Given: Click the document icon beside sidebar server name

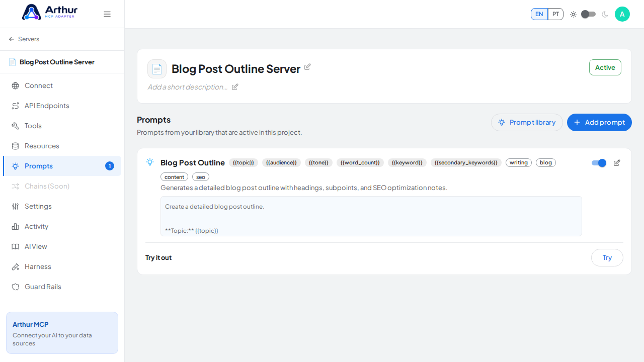Looking at the screenshot, I should [13, 62].
